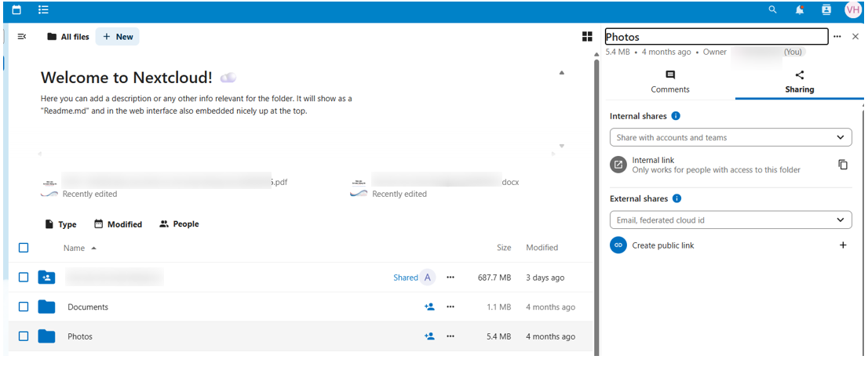Toggle the select all files checkbox
Screen dimensions: 868x374
point(24,248)
